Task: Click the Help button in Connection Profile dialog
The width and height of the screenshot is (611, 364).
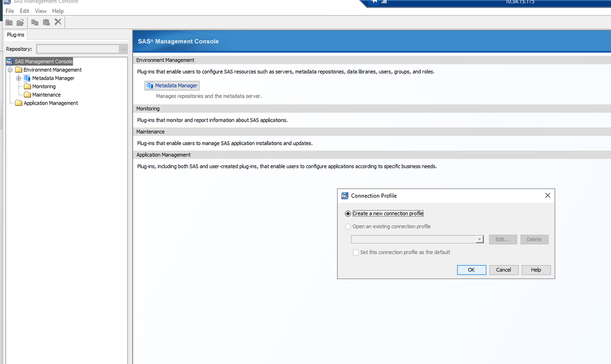Action: point(536,270)
